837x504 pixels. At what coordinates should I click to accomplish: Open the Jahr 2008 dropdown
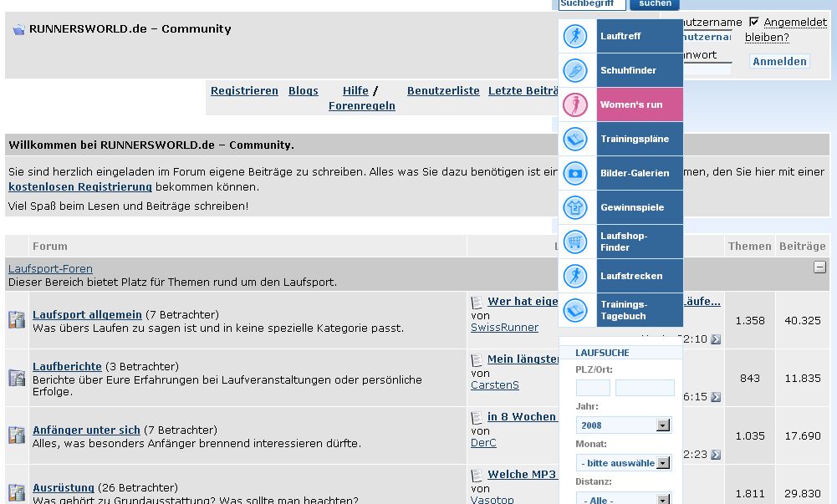(x=662, y=425)
